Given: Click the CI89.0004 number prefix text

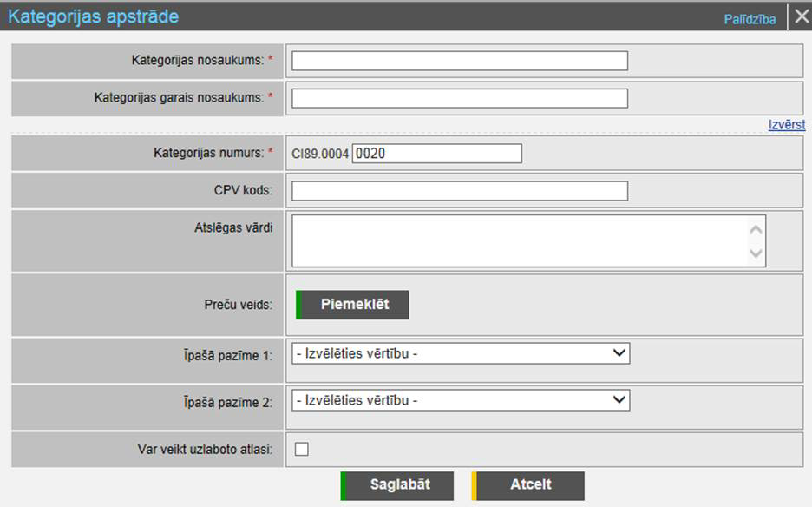Looking at the screenshot, I should pyautogui.click(x=320, y=154).
